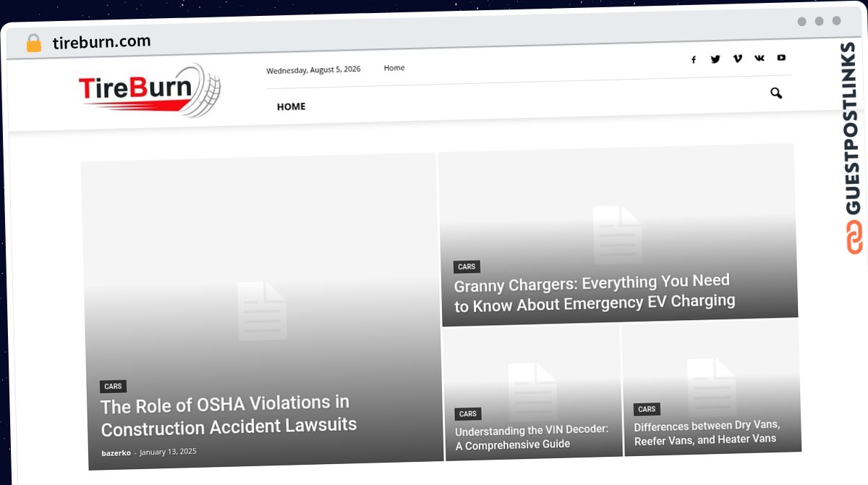Open the OSHA Violations article headline
The height and width of the screenshot is (485, 868).
click(229, 416)
